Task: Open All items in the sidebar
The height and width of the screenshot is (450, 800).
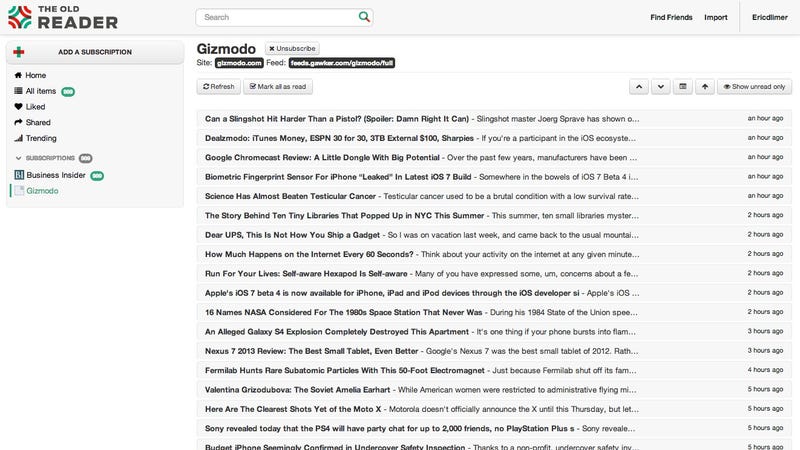Action: [41, 91]
